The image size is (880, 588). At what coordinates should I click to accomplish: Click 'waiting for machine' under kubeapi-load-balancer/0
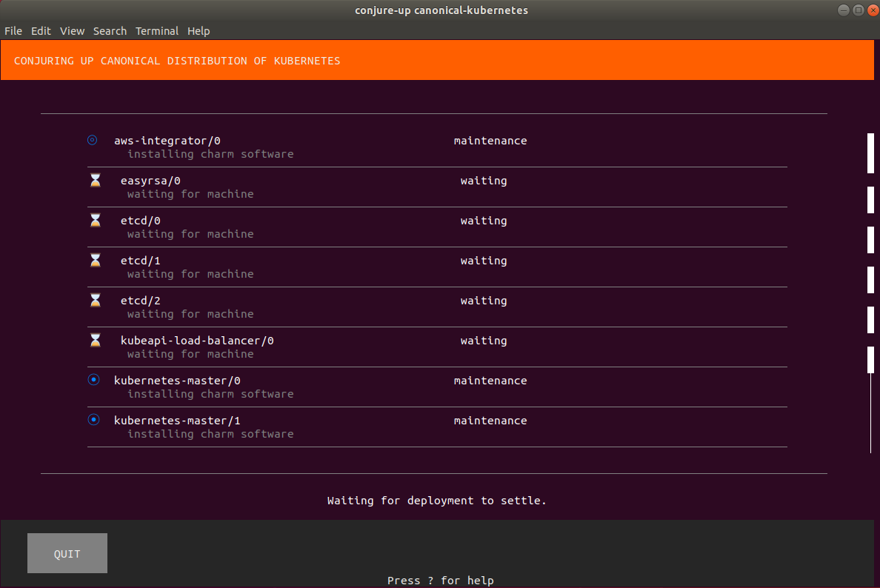point(190,353)
